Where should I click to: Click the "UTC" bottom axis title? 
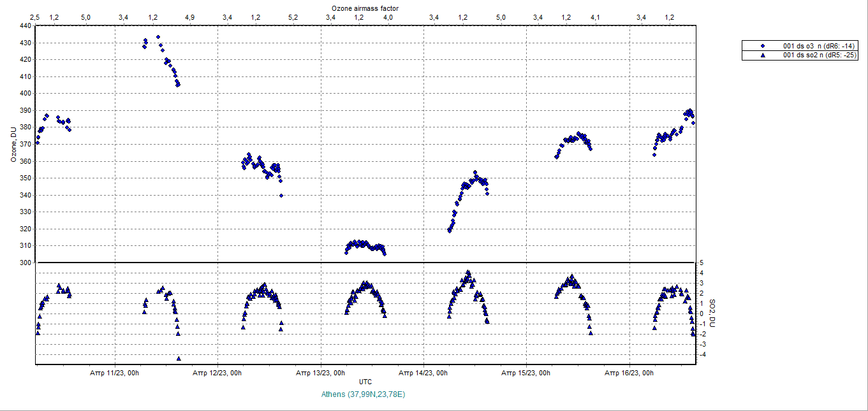point(365,382)
